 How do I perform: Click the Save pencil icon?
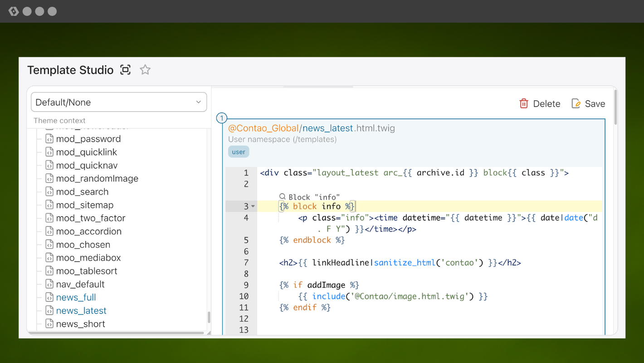coord(576,104)
